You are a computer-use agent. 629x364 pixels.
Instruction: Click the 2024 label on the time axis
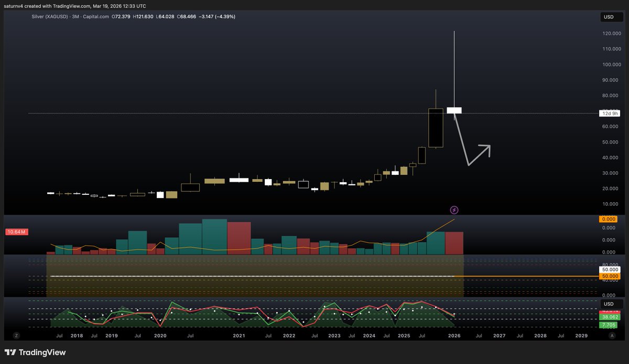[x=369, y=335]
